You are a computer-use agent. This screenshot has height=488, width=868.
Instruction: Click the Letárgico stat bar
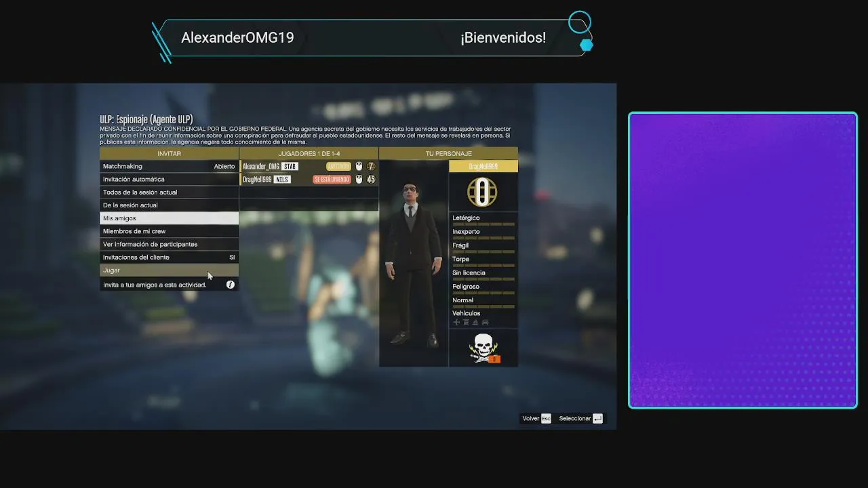(x=484, y=224)
